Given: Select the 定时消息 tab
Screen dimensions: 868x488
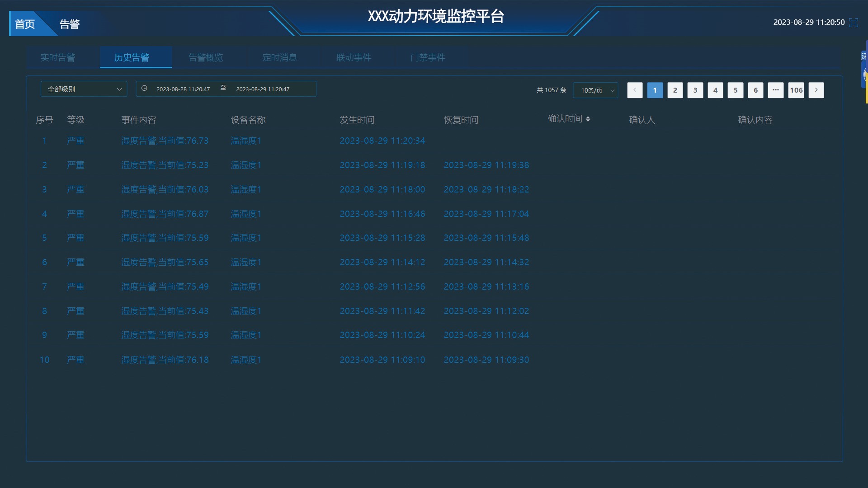Looking at the screenshot, I should click(280, 57).
